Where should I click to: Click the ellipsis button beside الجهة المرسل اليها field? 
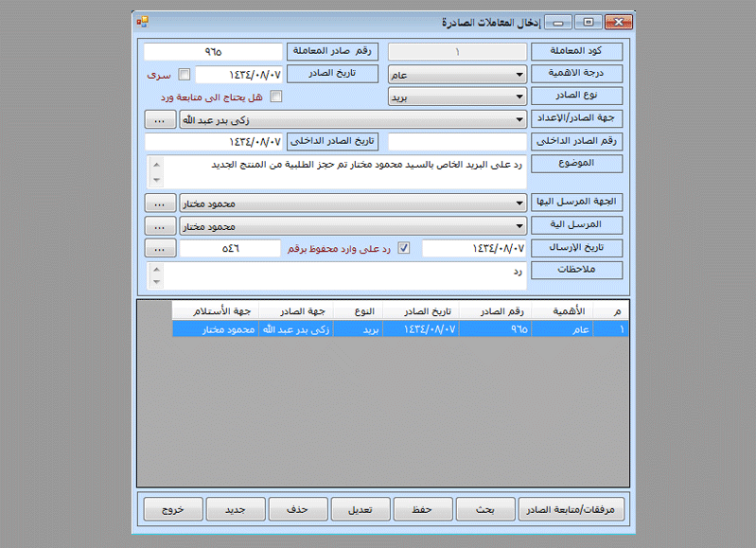[x=160, y=203]
